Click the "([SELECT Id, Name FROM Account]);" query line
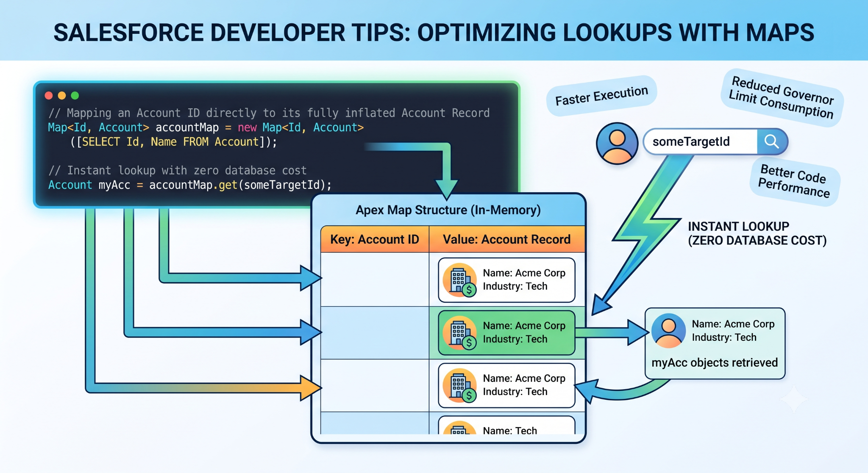The height and width of the screenshot is (473, 868). coord(173,142)
